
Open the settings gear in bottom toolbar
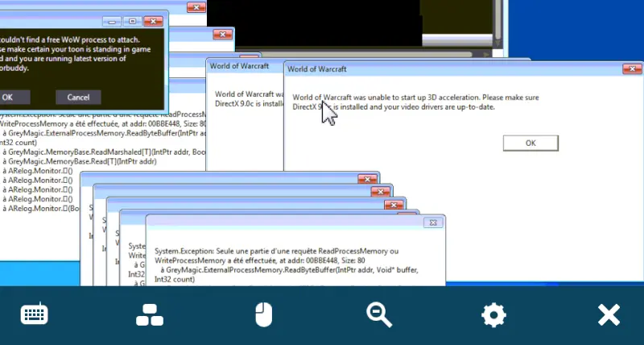click(493, 315)
